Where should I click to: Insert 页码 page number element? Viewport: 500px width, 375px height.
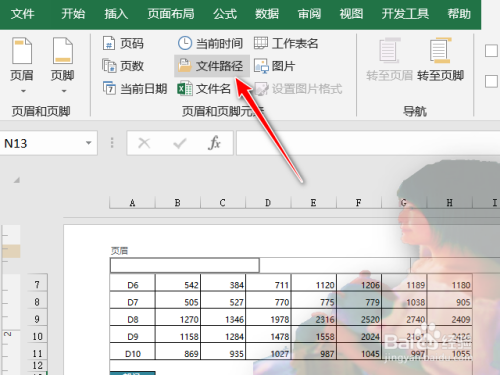tap(123, 43)
